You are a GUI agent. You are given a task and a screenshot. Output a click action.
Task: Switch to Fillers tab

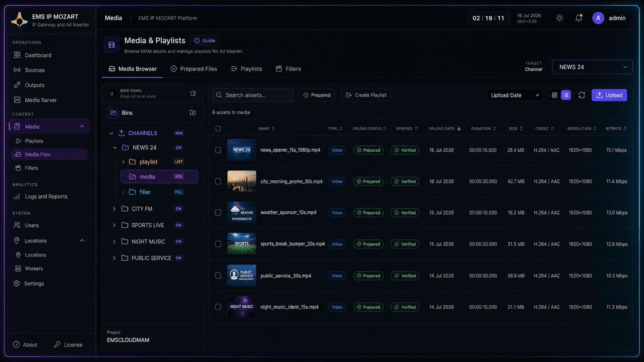[x=288, y=69]
